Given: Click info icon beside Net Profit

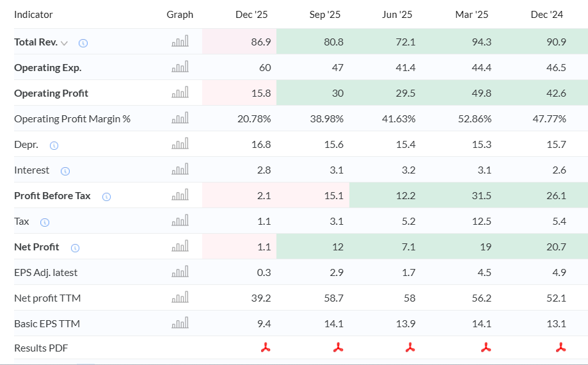Looking at the screenshot, I should click(x=75, y=248).
